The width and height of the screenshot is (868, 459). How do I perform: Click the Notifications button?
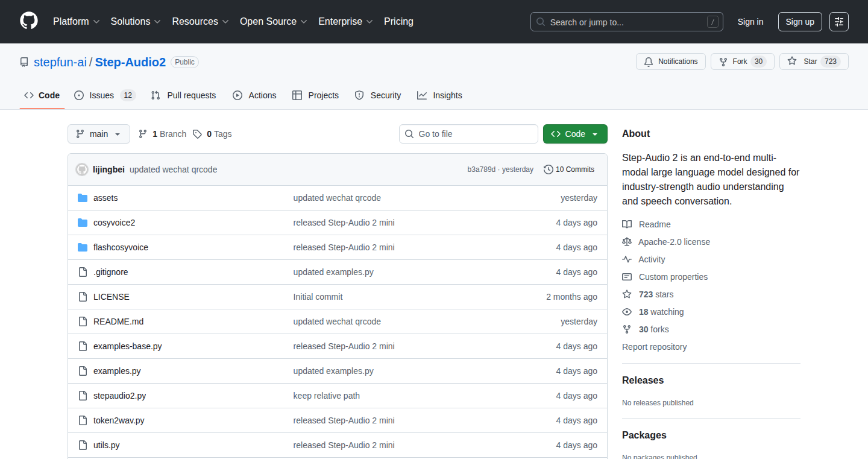[671, 62]
